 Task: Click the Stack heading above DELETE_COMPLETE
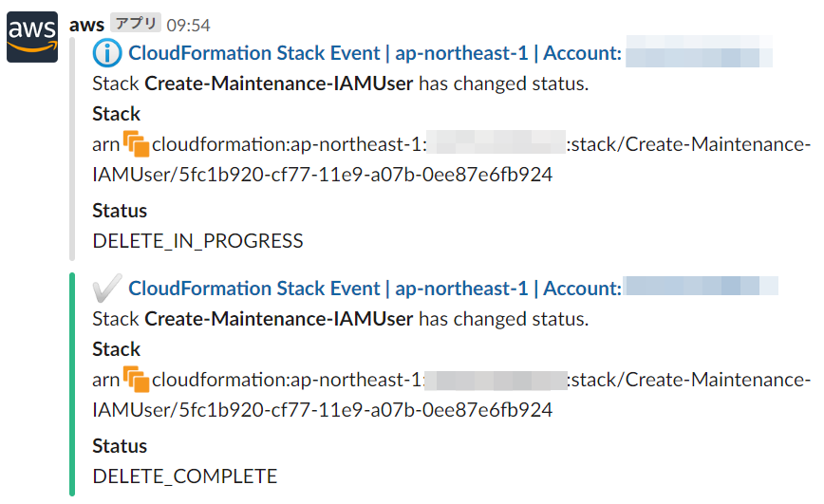tap(116, 349)
